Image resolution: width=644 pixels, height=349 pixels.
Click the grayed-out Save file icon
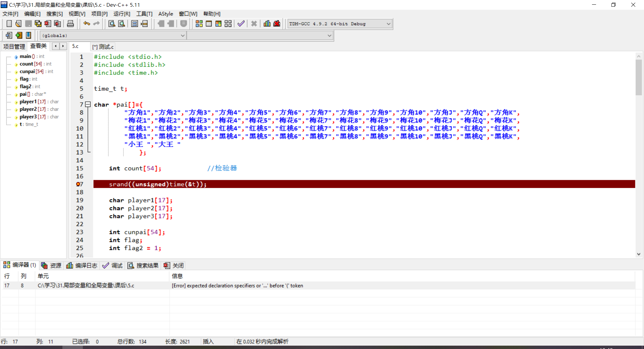[x=28, y=23]
